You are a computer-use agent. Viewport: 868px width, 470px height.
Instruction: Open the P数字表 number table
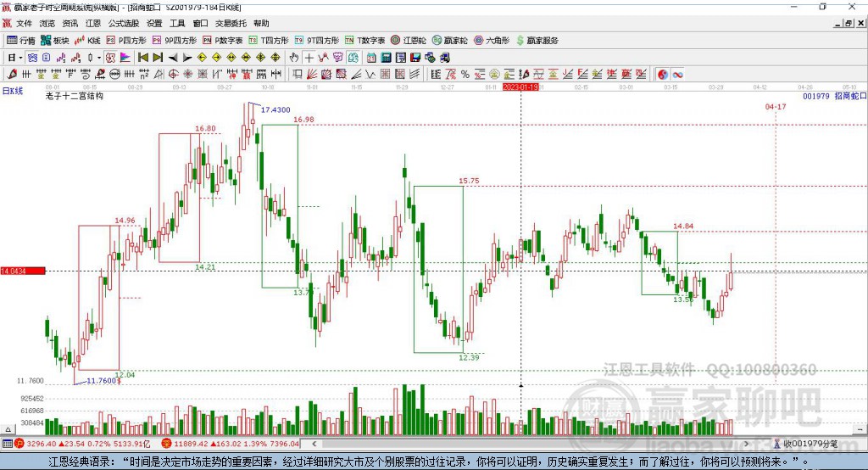[x=223, y=41]
